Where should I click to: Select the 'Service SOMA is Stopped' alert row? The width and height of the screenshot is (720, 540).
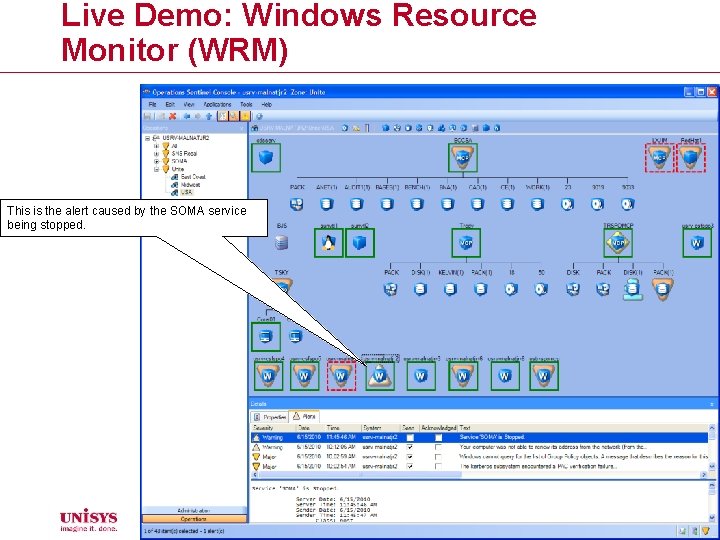click(479, 438)
